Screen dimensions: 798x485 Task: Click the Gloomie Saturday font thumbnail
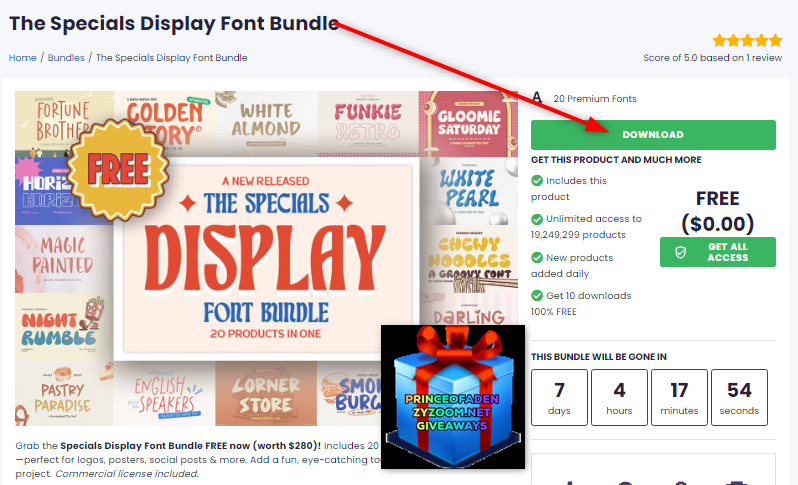[469, 124]
